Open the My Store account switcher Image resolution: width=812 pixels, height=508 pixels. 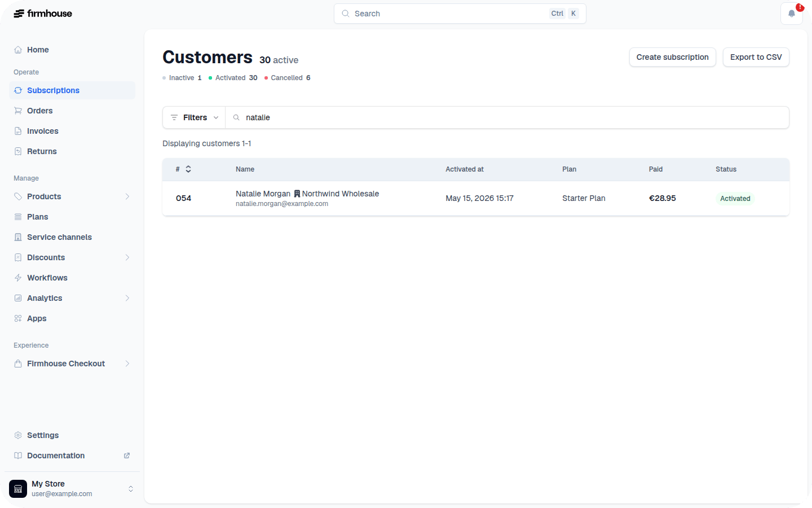click(x=72, y=489)
